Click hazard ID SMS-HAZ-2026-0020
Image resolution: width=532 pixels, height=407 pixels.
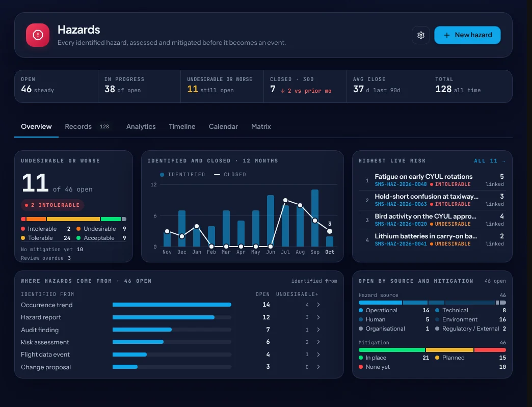coord(401,224)
